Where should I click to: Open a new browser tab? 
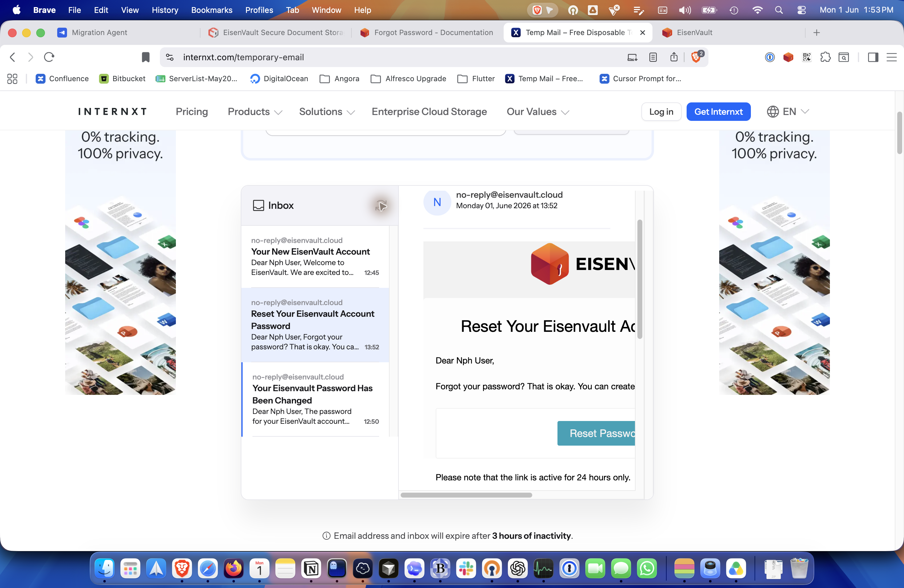(817, 33)
